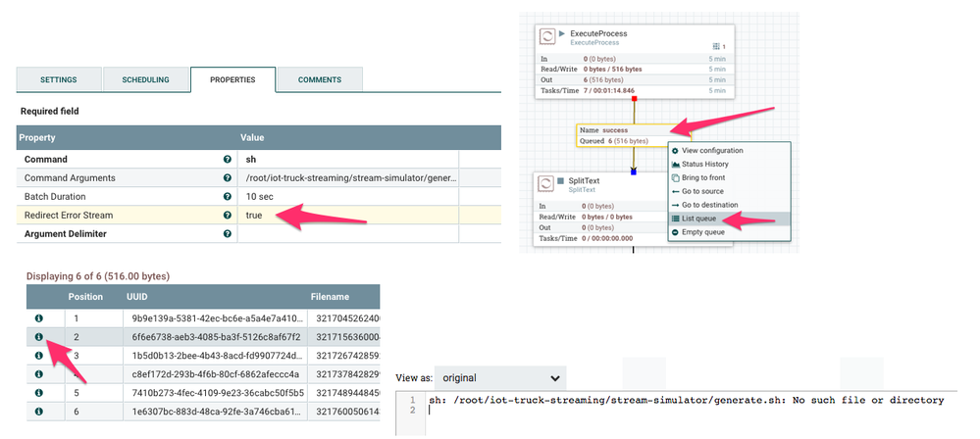Open info icon for queue position 6
980x439 pixels.
click(39, 412)
